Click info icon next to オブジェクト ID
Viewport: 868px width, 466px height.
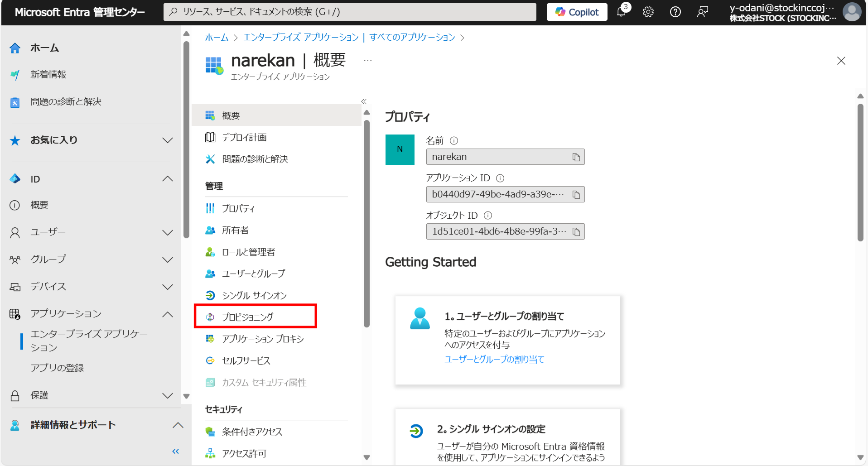tap(488, 216)
